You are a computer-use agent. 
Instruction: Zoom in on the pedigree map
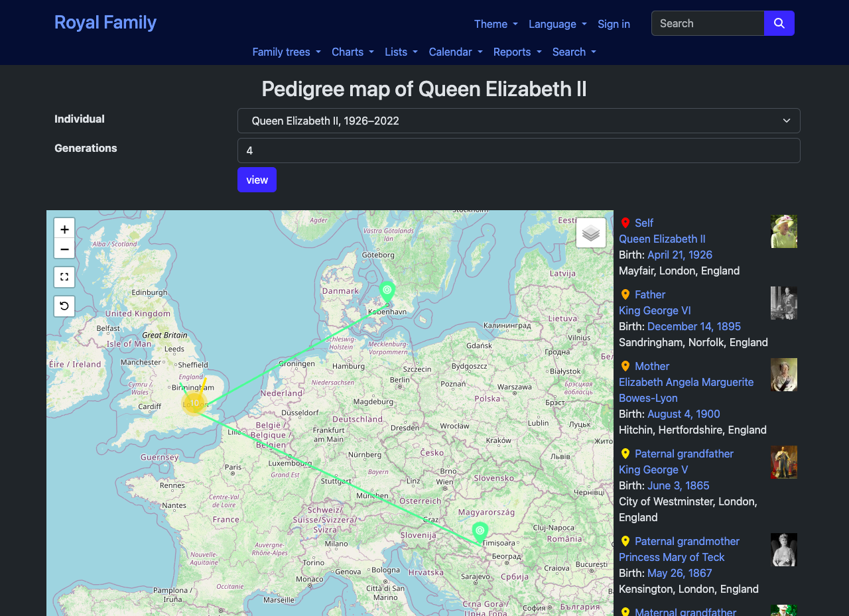point(64,229)
